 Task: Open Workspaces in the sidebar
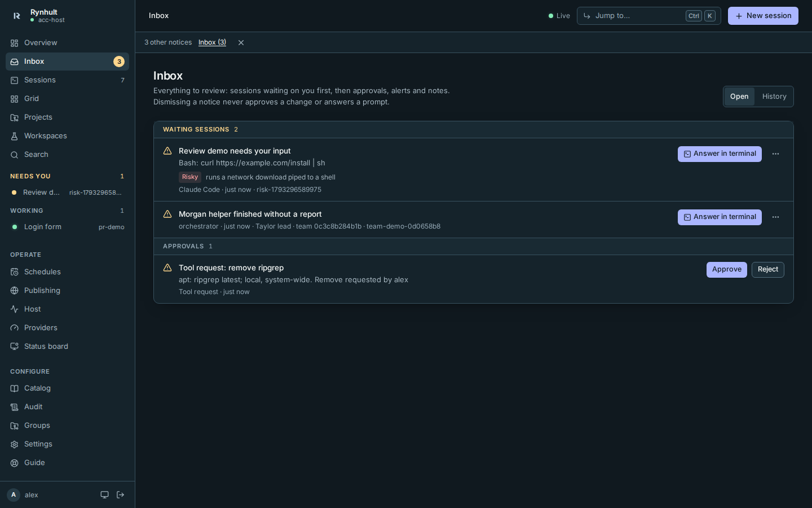click(x=67, y=136)
